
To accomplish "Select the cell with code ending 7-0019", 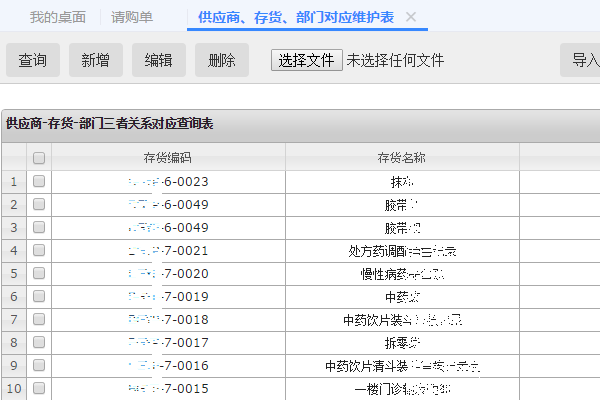I will (x=168, y=297).
